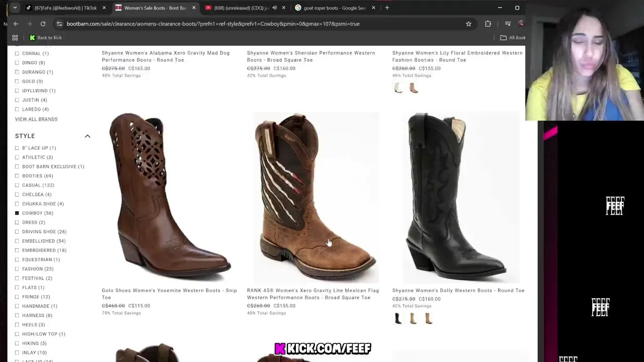
Task: Check the HIKING style filter
Action: (17, 343)
